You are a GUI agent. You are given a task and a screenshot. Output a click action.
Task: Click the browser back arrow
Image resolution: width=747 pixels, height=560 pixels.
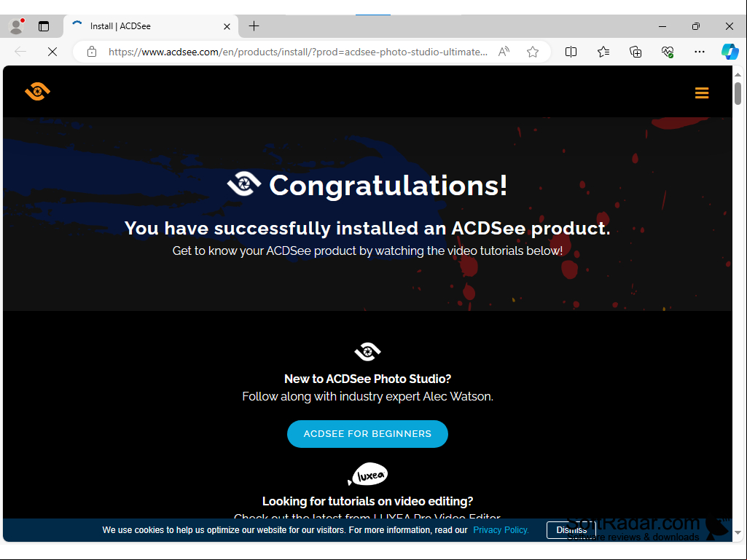point(20,52)
